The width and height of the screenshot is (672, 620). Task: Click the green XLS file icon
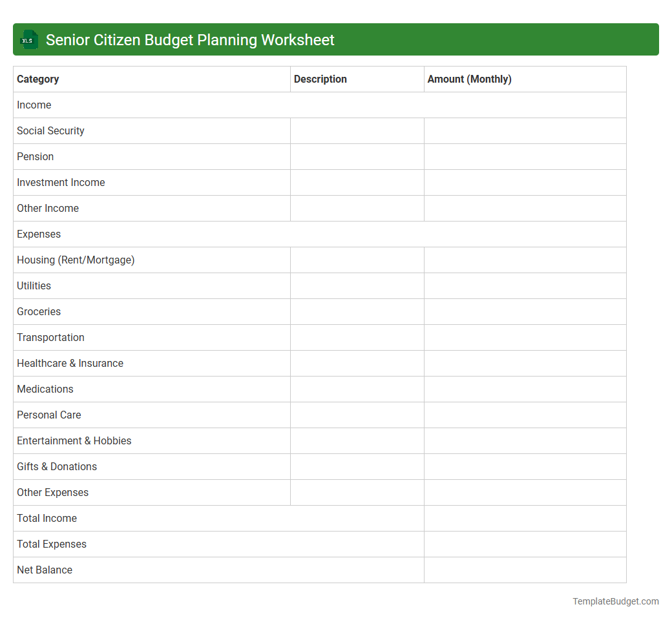tap(28, 39)
